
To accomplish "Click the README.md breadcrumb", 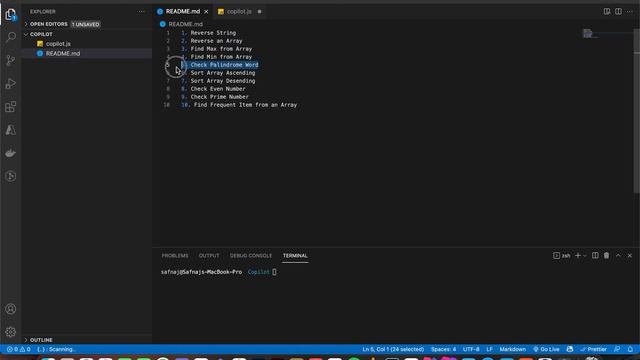I will pos(182,24).
